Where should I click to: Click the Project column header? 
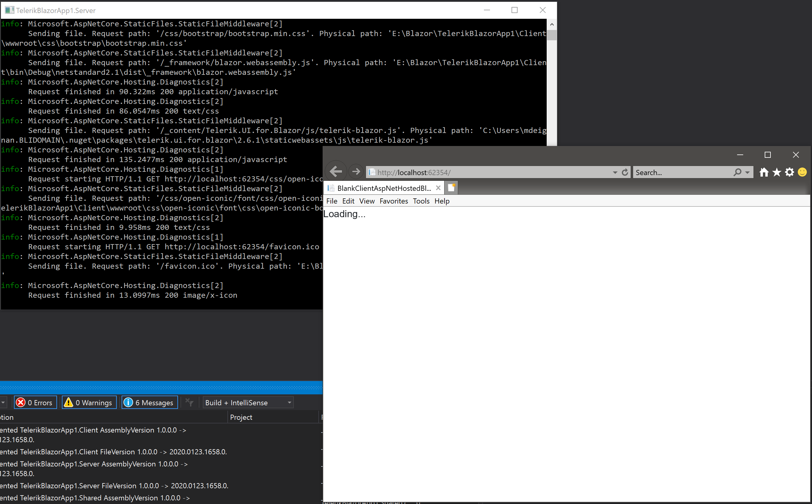[241, 417]
